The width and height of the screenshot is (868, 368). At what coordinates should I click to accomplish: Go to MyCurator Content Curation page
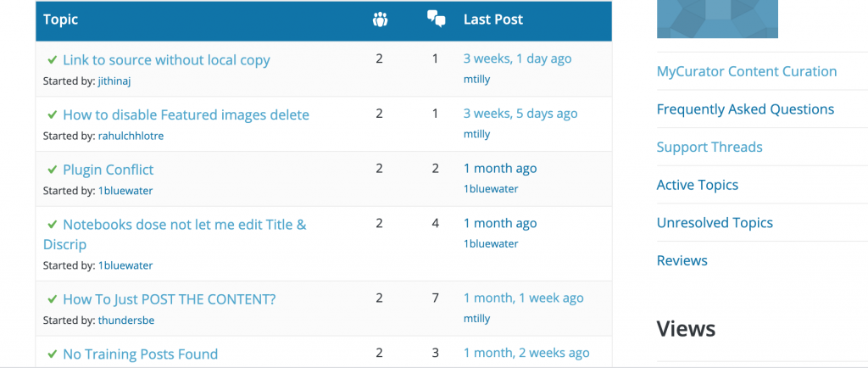tap(747, 71)
